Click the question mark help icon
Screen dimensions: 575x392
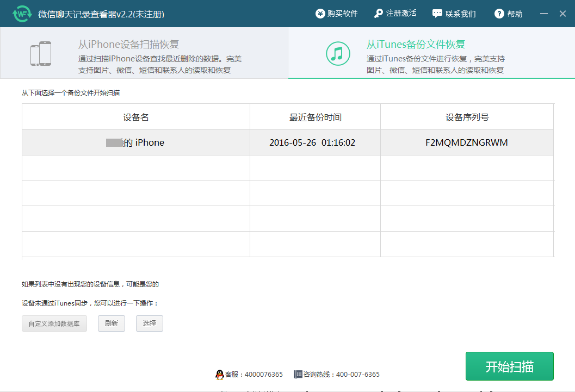tap(499, 14)
